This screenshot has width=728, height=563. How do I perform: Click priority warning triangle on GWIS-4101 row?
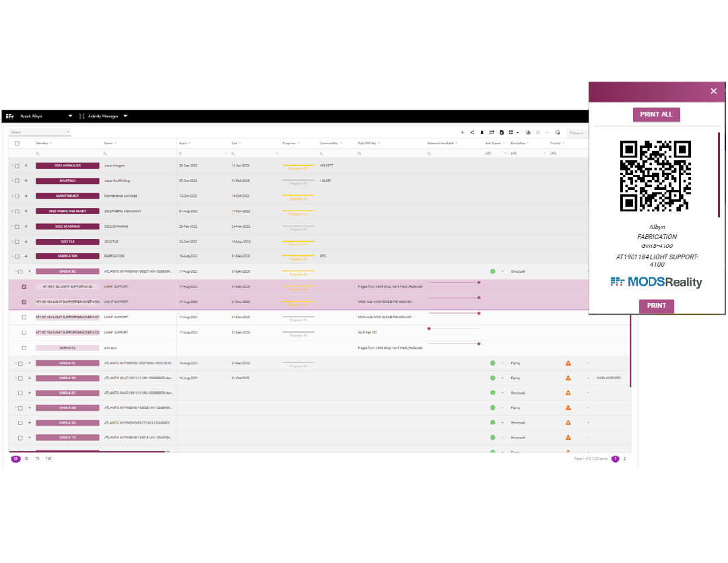coord(568,363)
